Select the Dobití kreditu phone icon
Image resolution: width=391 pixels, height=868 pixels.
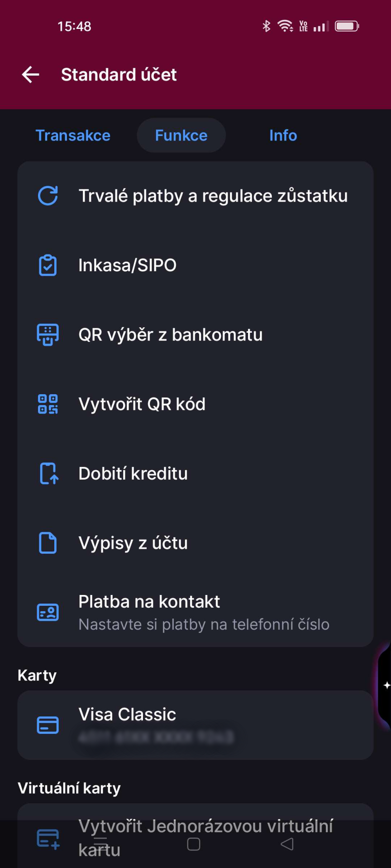point(48,473)
